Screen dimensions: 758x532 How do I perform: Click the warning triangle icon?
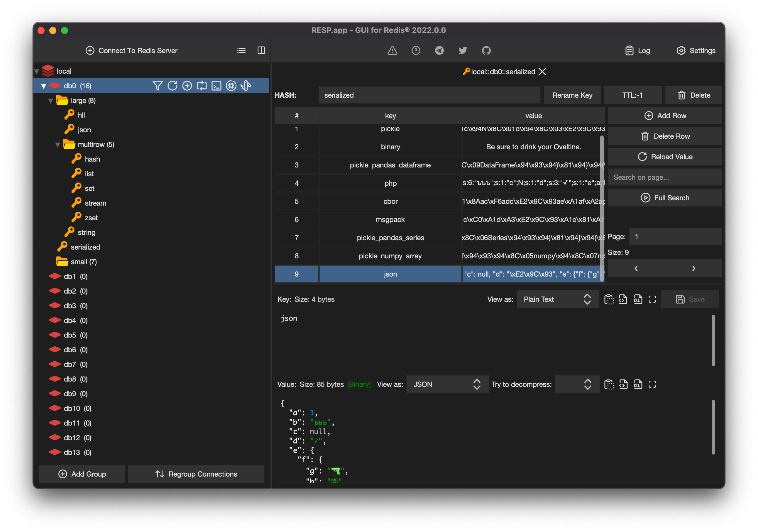point(392,50)
